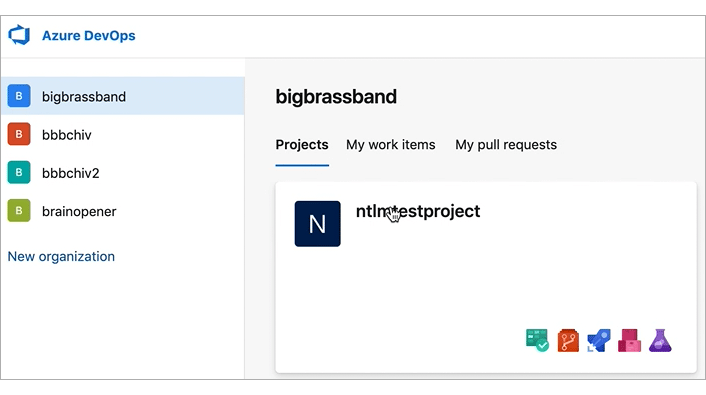Click the New organization link
This screenshot has height=395, width=706.
coord(61,256)
